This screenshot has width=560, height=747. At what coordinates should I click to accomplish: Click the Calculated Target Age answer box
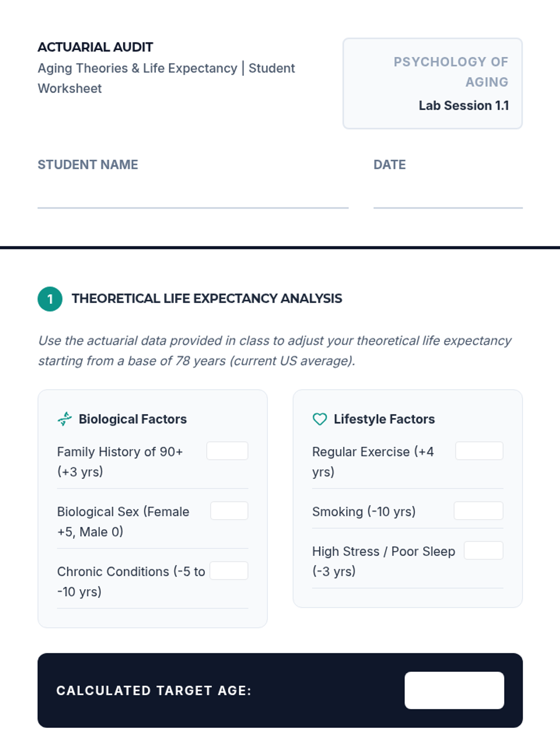[x=454, y=691]
